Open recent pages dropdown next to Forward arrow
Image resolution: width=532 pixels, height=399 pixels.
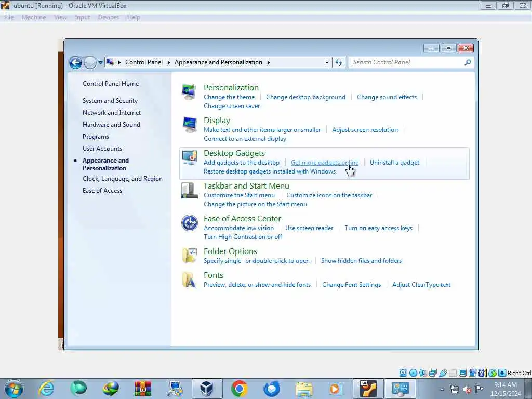(x=100, y=63)
